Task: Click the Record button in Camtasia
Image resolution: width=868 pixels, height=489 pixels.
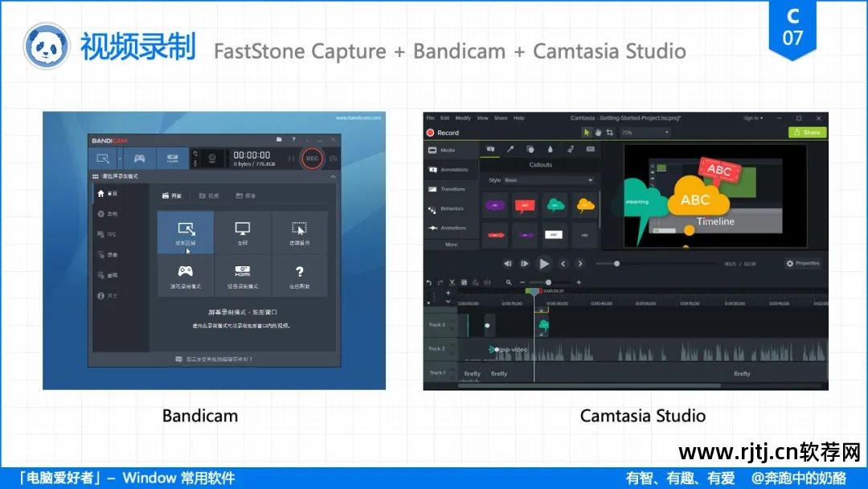Action: 443,133
